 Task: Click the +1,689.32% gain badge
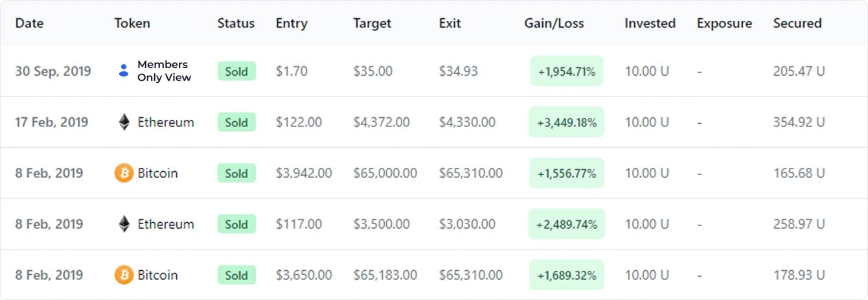point(567,275)
